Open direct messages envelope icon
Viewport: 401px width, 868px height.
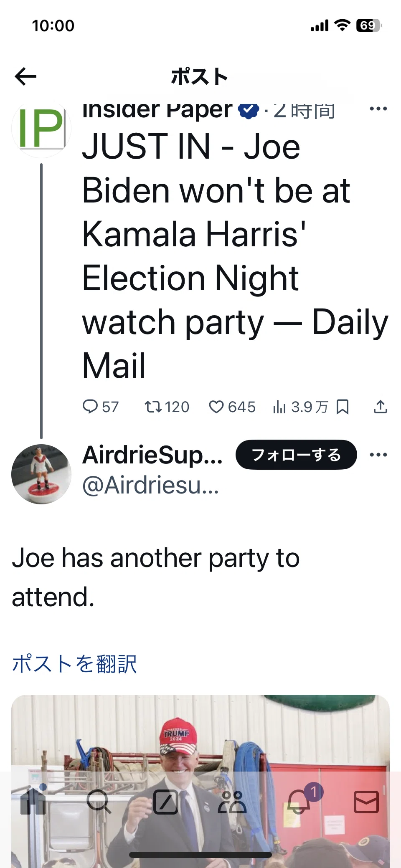[x=366, y=802]
